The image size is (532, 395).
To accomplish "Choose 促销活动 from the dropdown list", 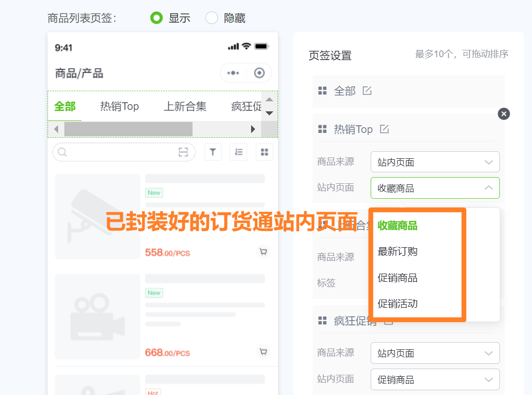I will click(398, 303).
